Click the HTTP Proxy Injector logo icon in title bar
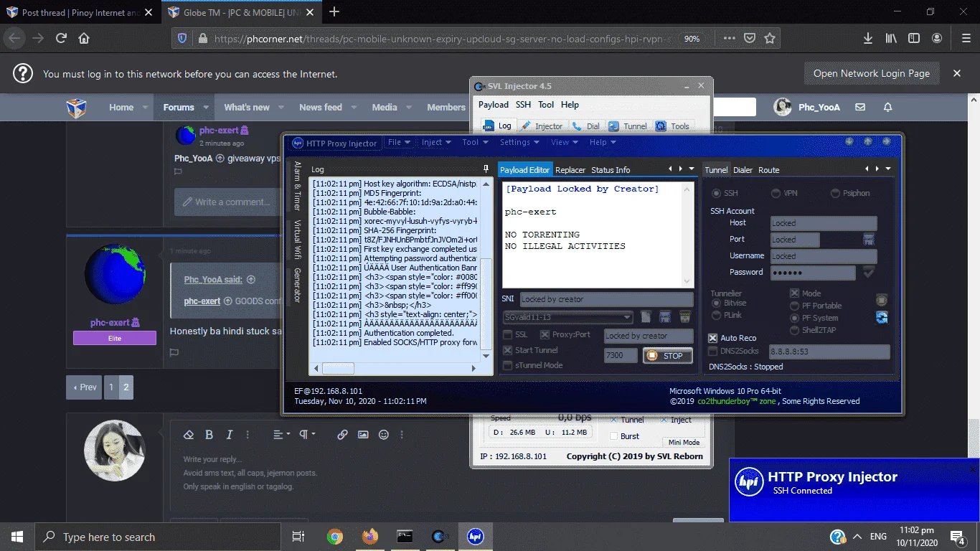 (x=298, y=143)
